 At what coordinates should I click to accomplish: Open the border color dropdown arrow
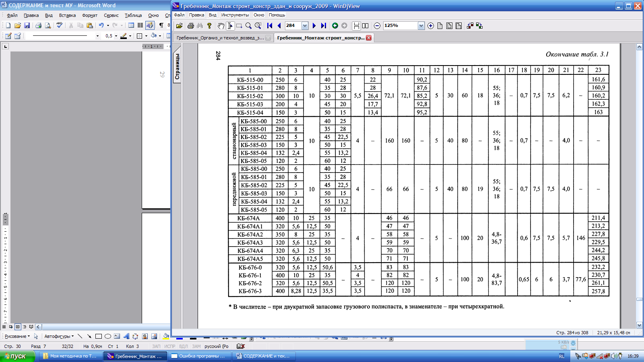(x=130, y=36)
